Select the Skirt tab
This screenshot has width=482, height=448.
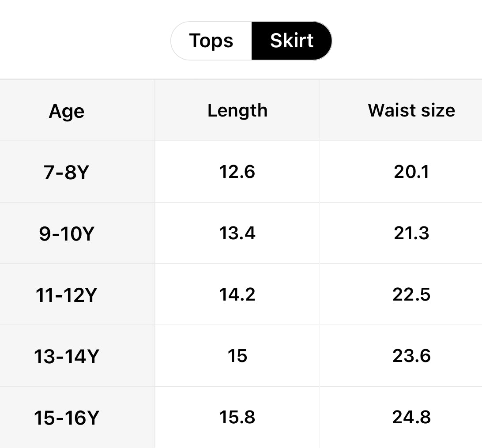(x=291, y=41)
